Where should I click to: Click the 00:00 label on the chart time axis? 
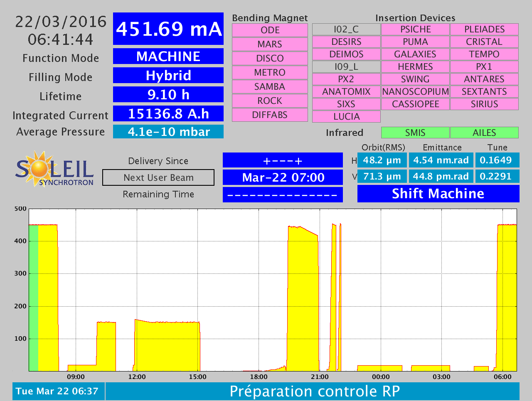pyautogui.click(x=381, y=377)
